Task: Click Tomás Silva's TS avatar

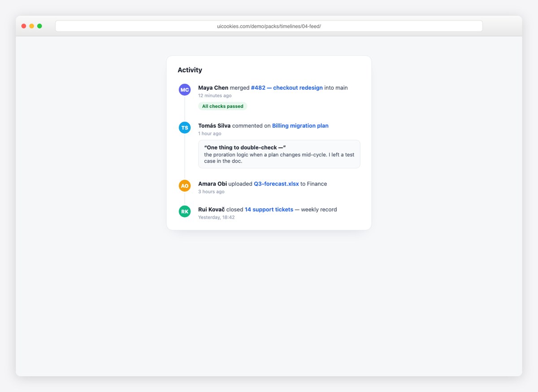Action: tap(185, 128)
